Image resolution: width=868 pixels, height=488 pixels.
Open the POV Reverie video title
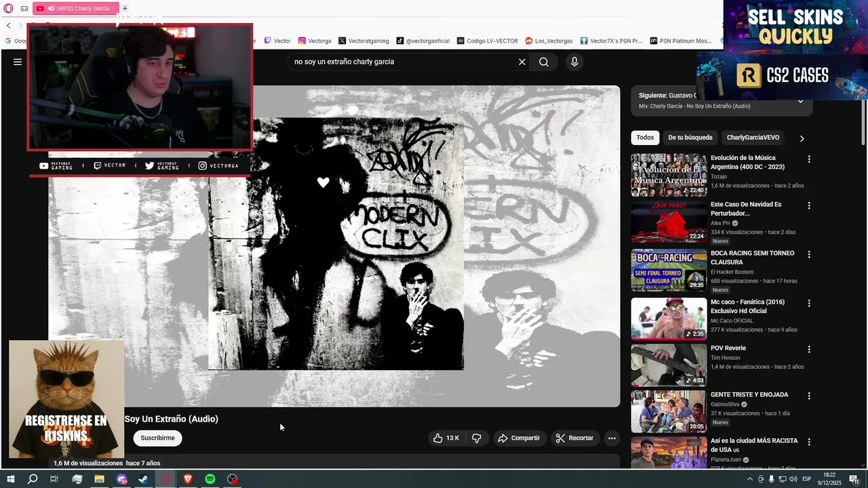pos(728,348)
